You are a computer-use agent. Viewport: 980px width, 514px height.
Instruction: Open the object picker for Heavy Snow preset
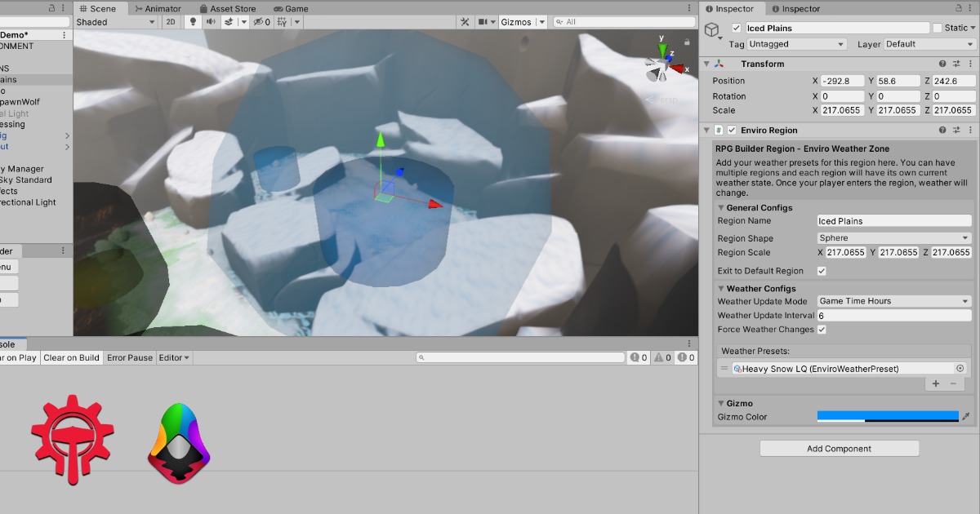coord(960,369)
